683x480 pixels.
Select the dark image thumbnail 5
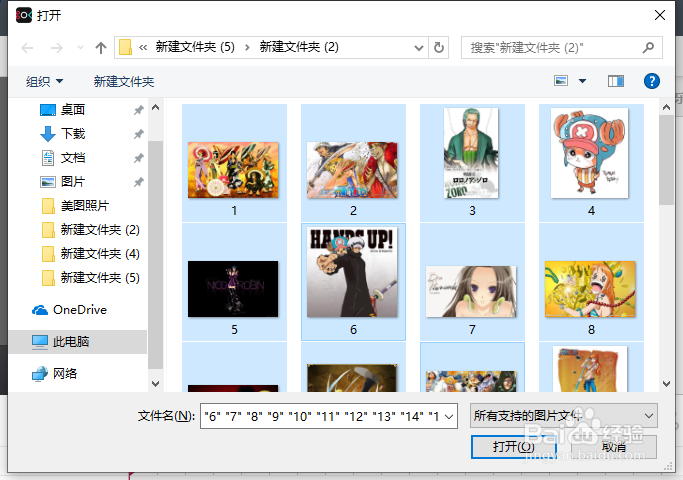point(234,282)
